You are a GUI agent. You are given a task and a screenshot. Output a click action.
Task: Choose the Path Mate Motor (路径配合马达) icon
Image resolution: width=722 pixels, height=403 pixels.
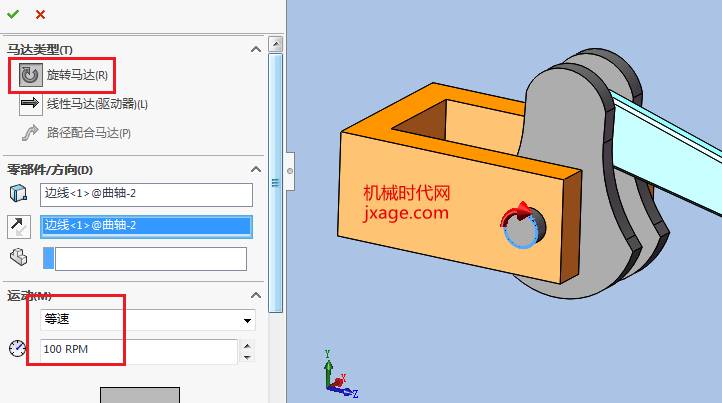coord(29,132)
